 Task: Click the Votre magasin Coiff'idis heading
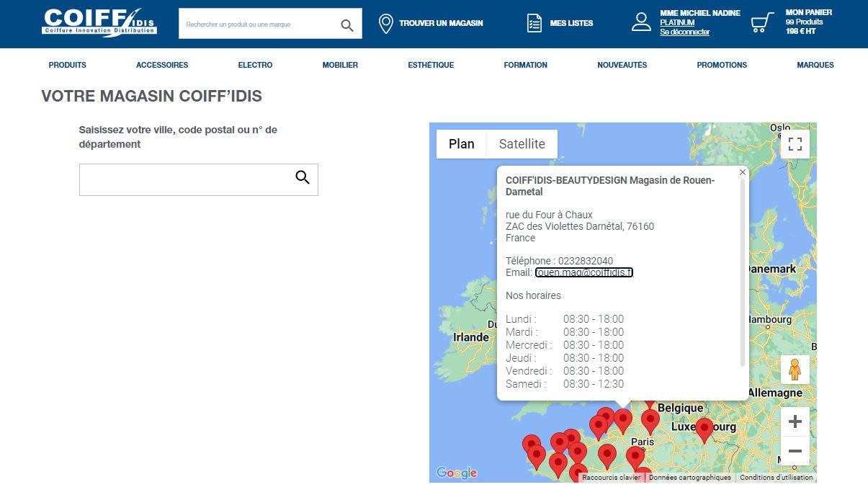(x=152, y=96)
